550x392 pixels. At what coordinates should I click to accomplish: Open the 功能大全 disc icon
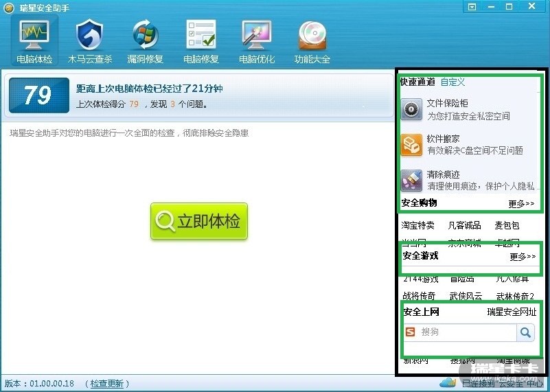pyautogui.click(x=312, y=35)
